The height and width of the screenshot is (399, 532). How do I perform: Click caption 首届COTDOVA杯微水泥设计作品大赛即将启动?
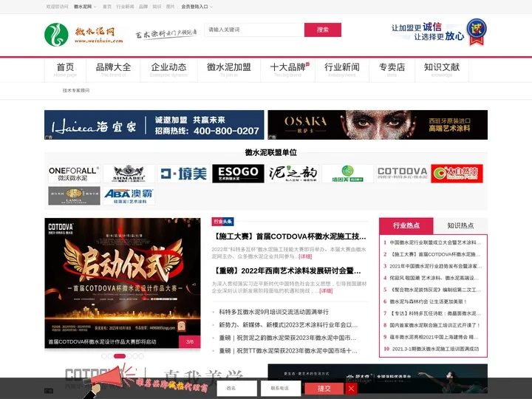102,341
